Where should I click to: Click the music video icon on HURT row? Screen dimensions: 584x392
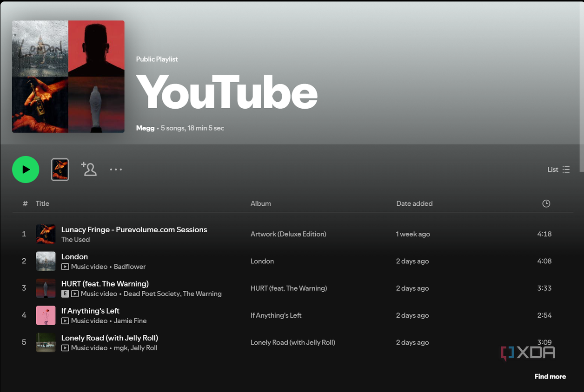75,294
